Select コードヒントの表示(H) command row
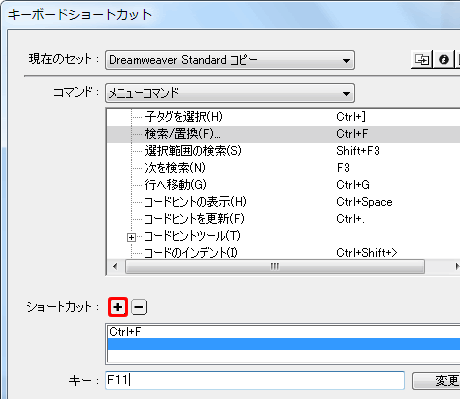Image resolution: width=460 pixels, height=399 pixels. 283,202
